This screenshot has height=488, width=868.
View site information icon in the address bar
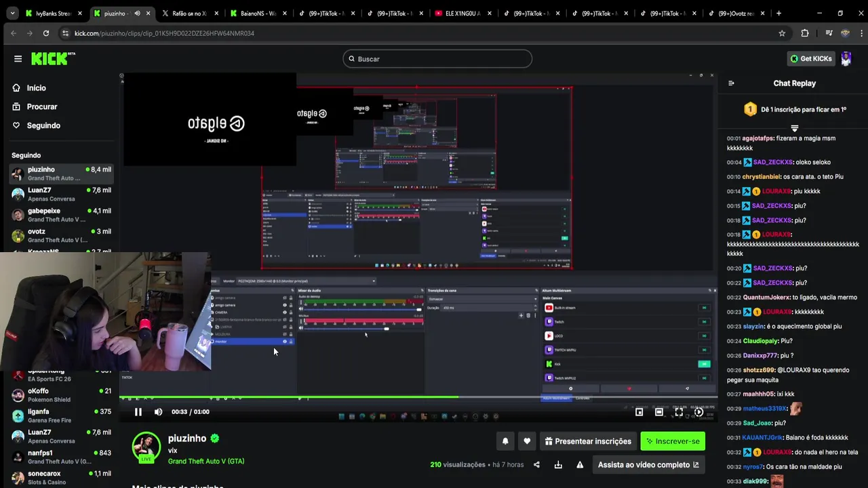pos(65,33)
